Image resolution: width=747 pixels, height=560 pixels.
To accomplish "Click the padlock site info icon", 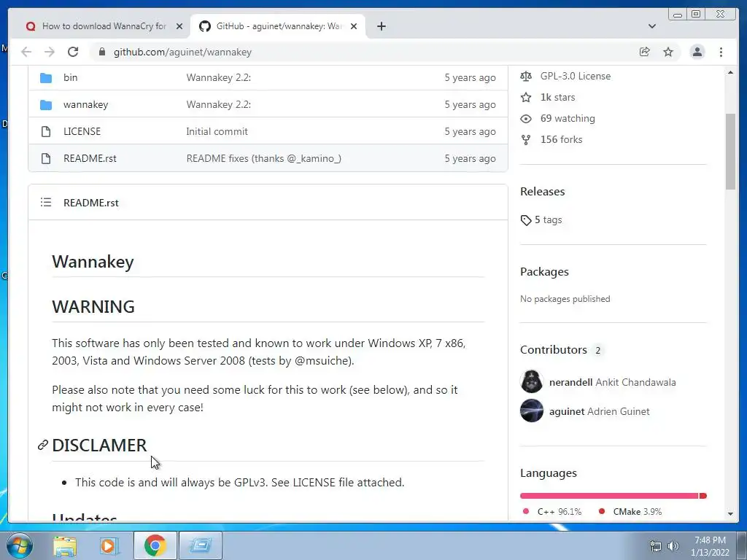I will (101, 52).
